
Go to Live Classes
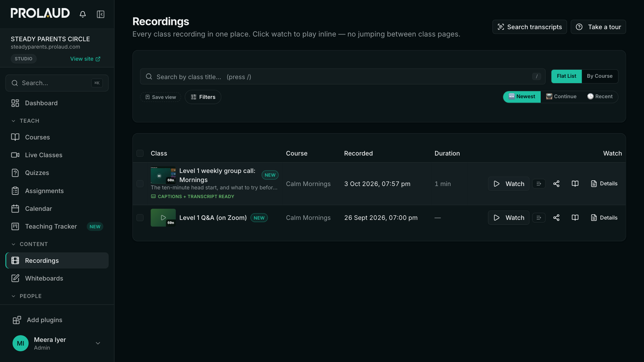point(57,155)
